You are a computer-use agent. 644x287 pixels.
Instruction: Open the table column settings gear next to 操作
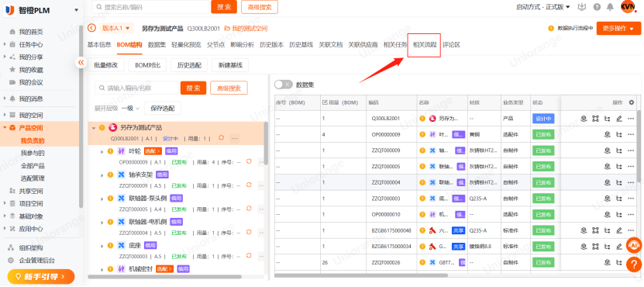[x=632, y=102]
